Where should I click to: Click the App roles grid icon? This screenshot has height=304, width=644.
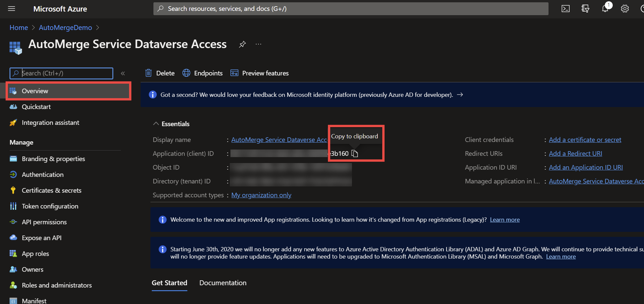(x=13, y=254)
